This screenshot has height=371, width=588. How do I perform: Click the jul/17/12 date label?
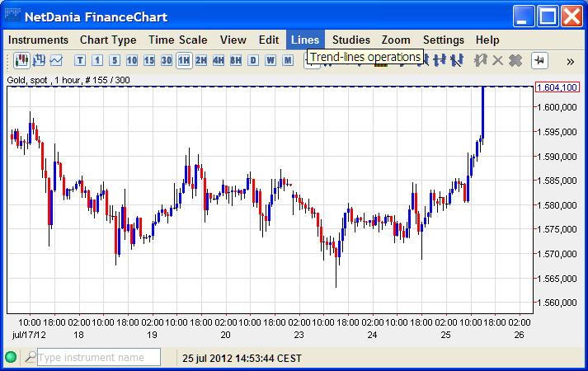point(29,335)
